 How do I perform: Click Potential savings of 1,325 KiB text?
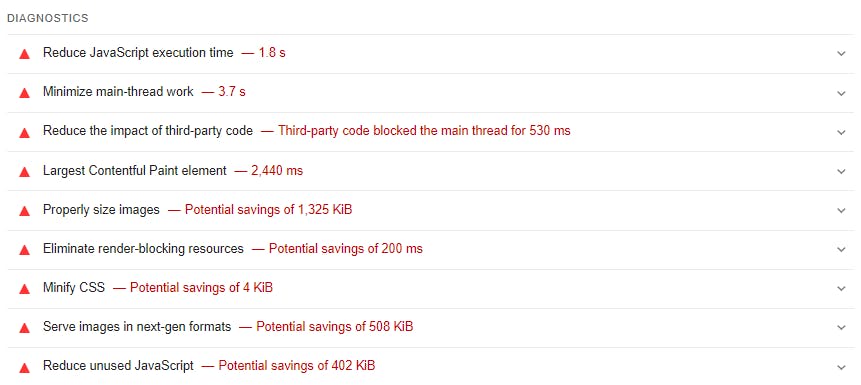[x=269, y=210]
